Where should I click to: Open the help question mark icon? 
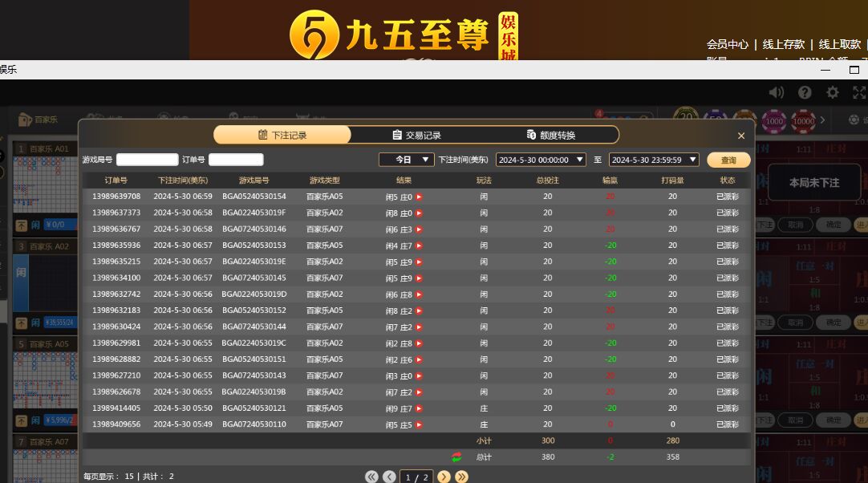[x=805, y=93]
